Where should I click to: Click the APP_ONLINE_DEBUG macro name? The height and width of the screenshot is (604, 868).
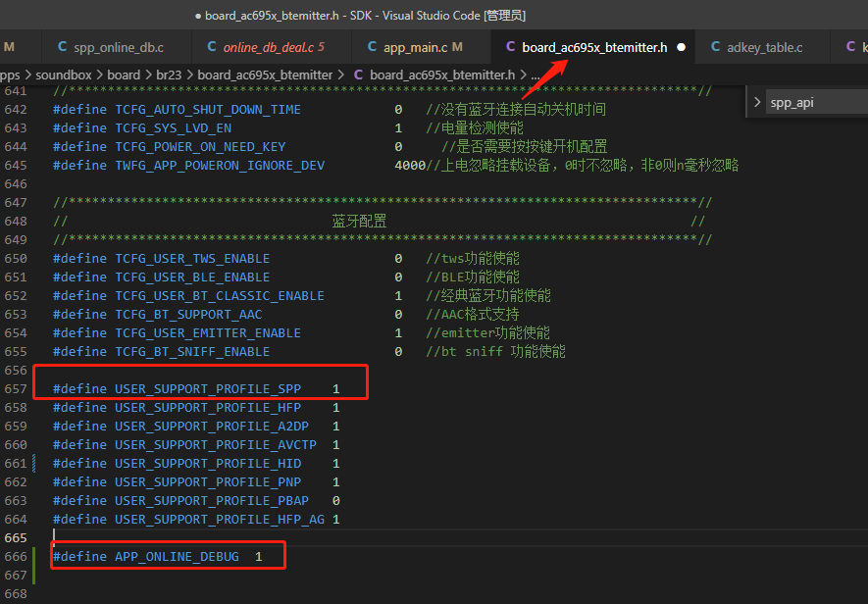click(x=178, y=556)
